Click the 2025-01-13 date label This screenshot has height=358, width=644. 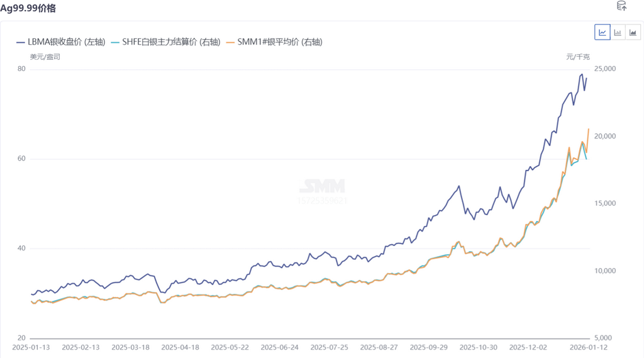pos(31,347)
